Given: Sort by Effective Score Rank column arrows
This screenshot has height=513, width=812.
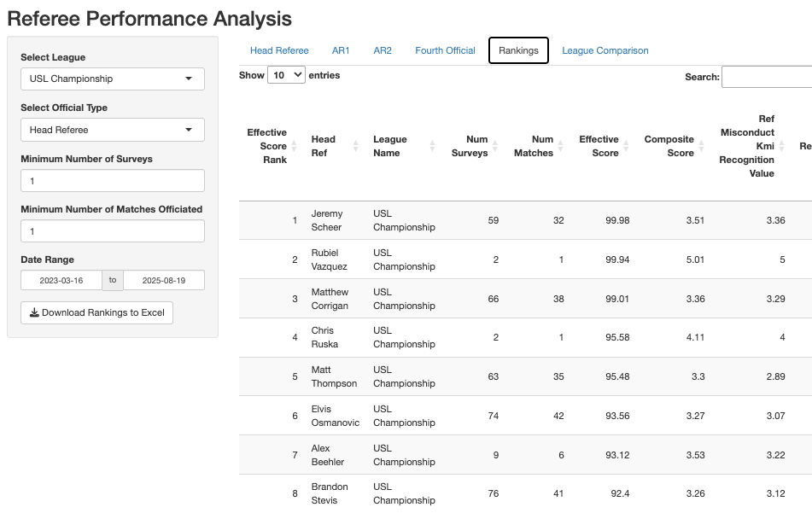Looking at the screenshot, I should coord(294,146).
